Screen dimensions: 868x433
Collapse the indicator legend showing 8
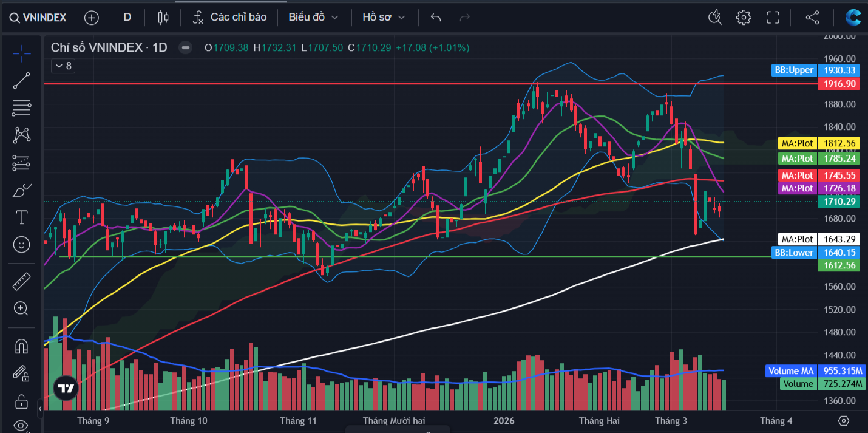pos(63,66)
